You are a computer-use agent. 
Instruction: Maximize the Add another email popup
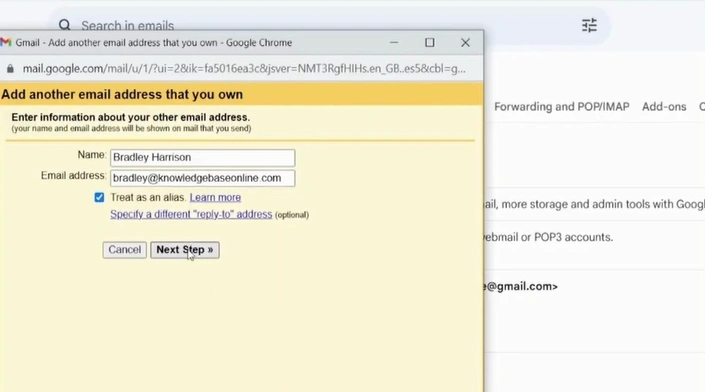[430, 43]
